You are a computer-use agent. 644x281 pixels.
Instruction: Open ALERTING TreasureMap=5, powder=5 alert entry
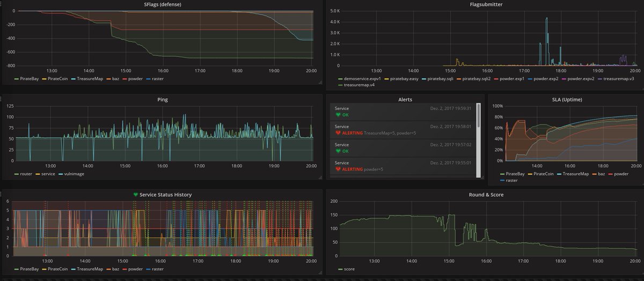(x=403, y=130)
